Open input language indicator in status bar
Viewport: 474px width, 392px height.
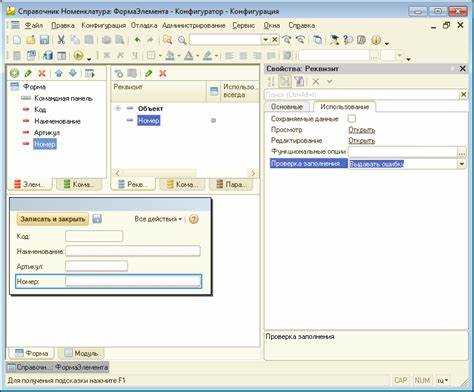coord(442,380)
